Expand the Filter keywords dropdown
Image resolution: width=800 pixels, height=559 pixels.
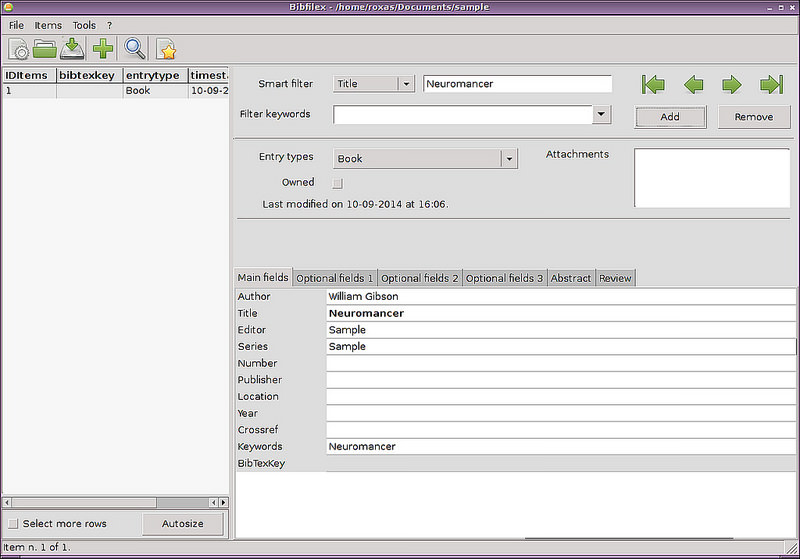coord(601,115)
